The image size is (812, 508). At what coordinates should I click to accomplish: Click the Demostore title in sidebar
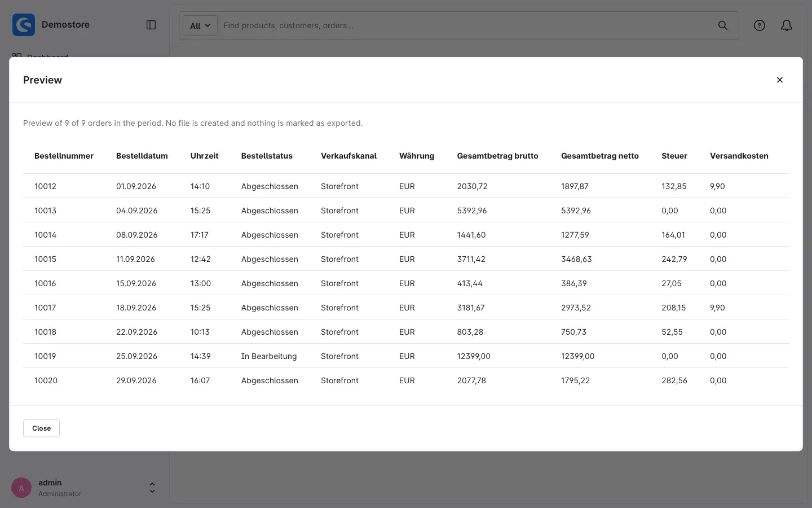click(65, 25)
